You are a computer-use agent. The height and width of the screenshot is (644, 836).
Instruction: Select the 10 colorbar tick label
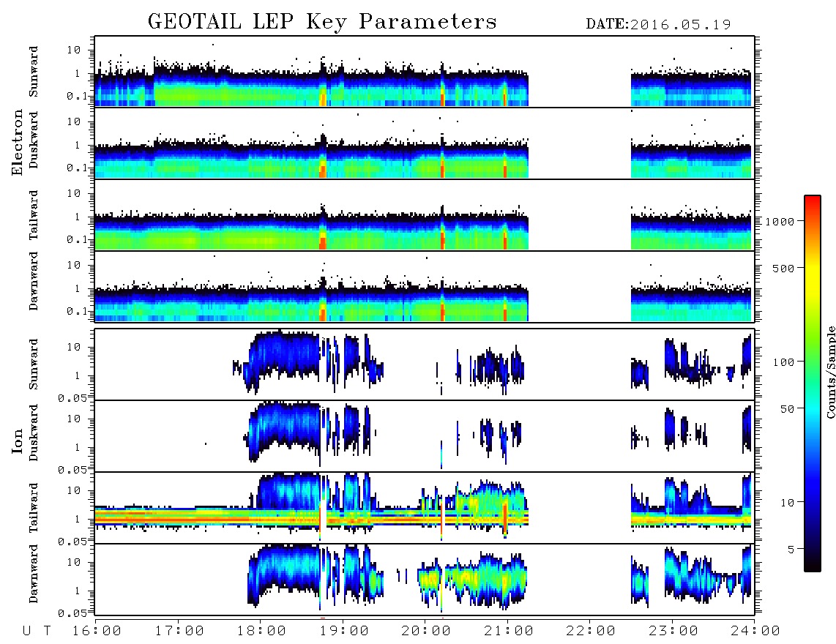point(788,503)
